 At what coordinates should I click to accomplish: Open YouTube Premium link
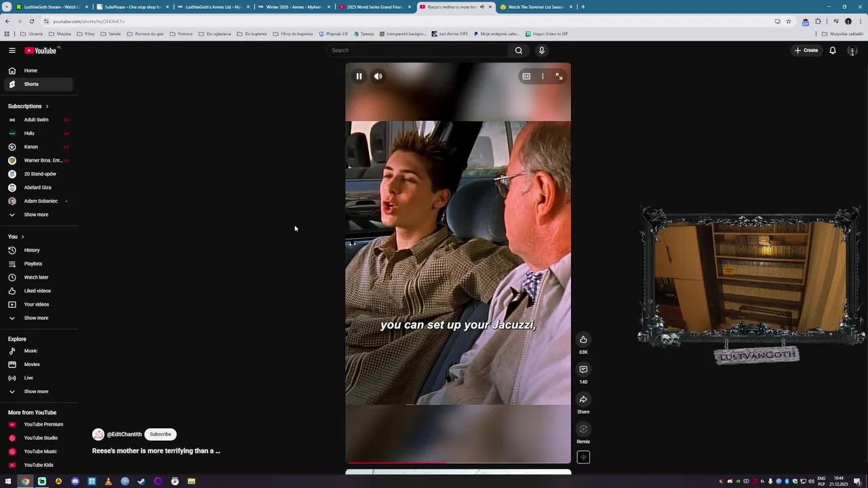[38, 424]
